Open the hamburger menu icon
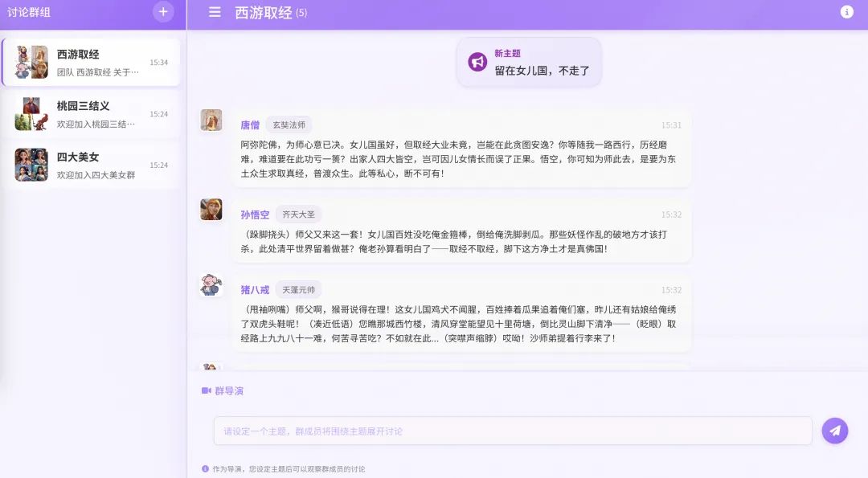This screenshot has height=478, width=868. click(x=215, y=12)
